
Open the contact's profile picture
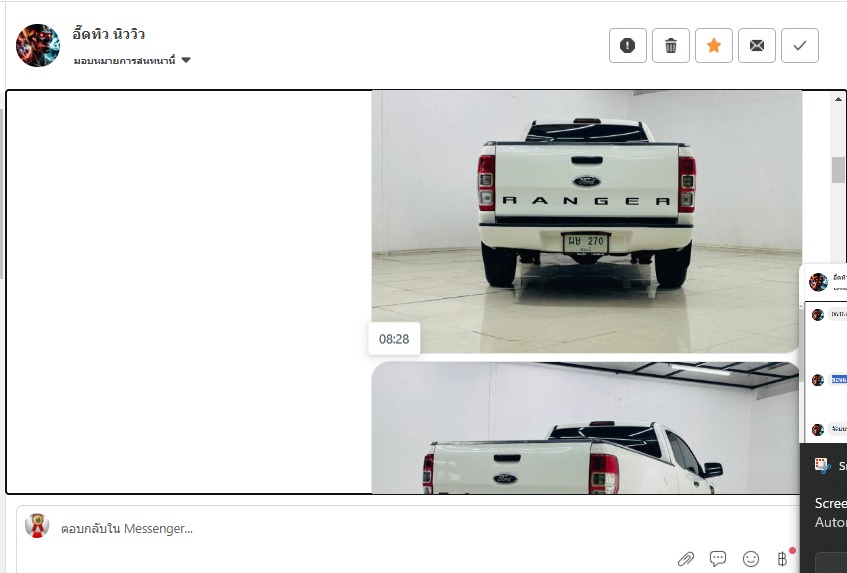pos(38,45)
